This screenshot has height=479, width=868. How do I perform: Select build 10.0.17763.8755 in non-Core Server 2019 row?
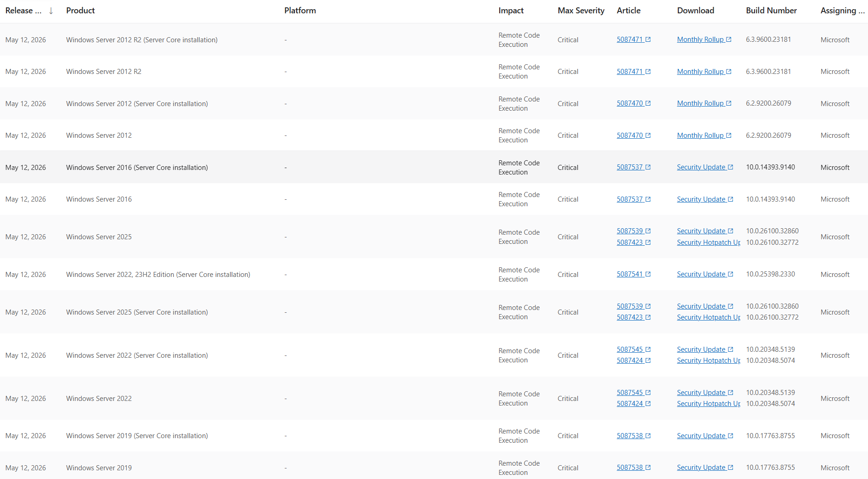771,468
